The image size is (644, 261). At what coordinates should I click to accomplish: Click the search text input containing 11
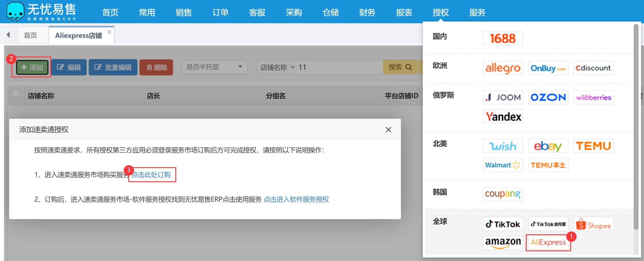pyautogui.click(x=339, y=67)
